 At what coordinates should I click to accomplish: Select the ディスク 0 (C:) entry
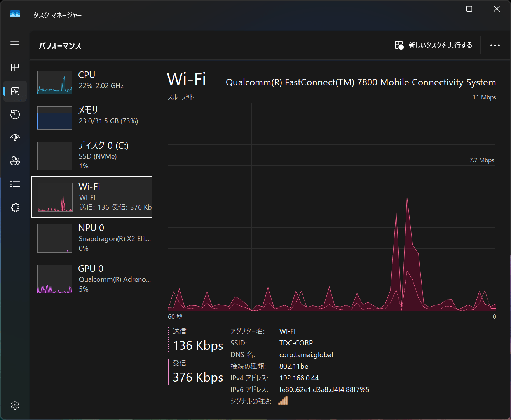coord(92,156)
